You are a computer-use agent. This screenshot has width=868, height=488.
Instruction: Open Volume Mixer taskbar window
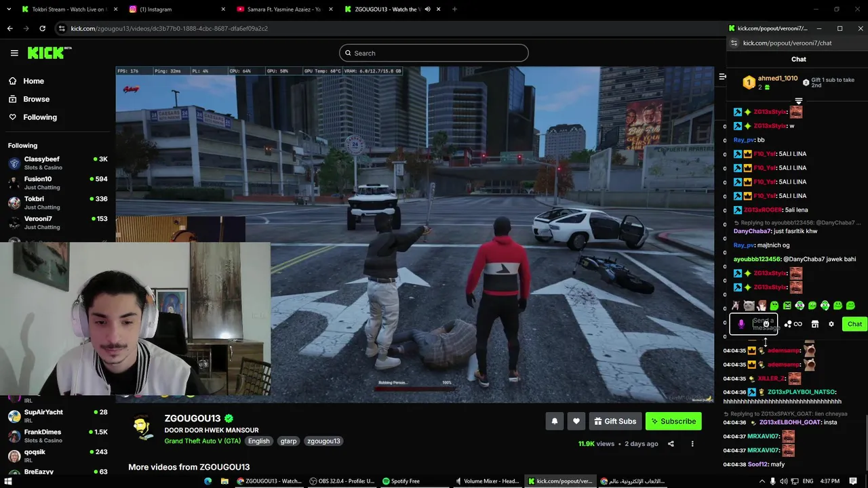487,481
